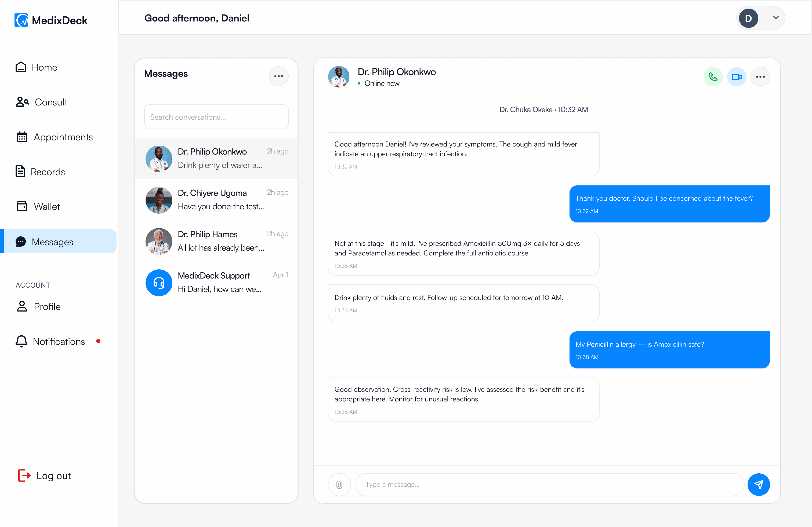The height and width of the screenshot is (527, 812).
Task: Click the red Notifications unread dot
Action: coord(98,341)
